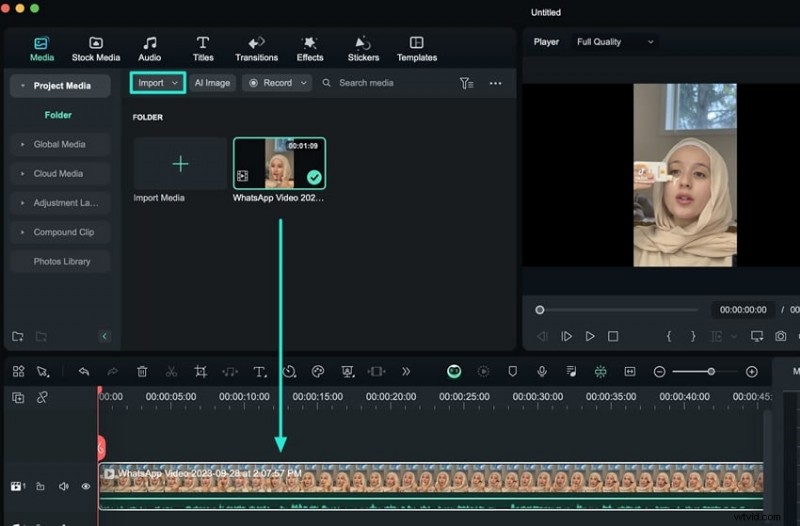The width and height of the screenshot is (800, 526).
Task: Click the Play button in the player
Action: point(590,337)
